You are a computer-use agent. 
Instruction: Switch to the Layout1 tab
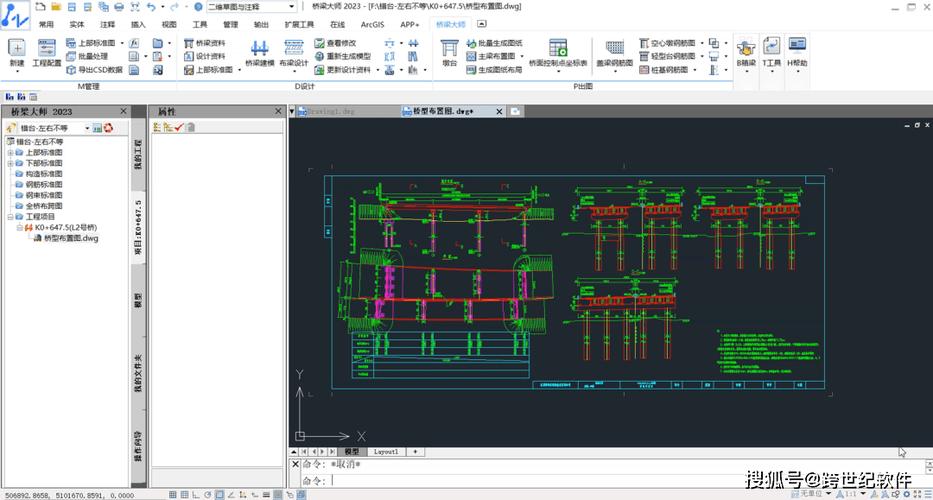coord(386,452)
